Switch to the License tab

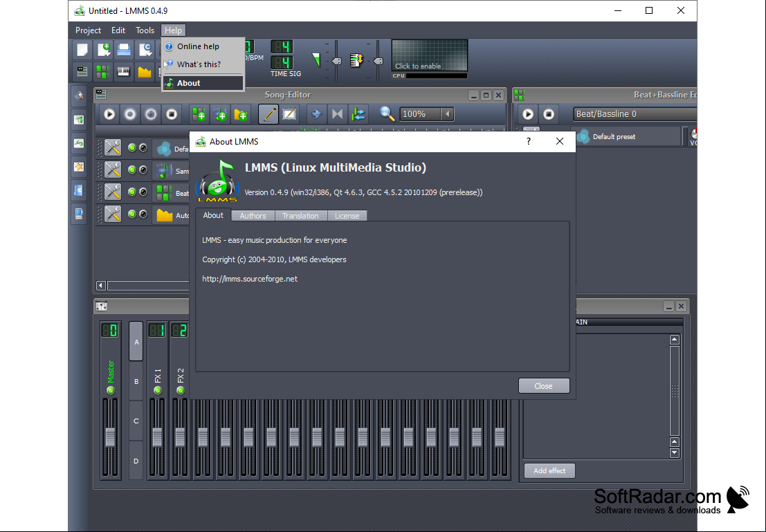[x=347, y=216]
